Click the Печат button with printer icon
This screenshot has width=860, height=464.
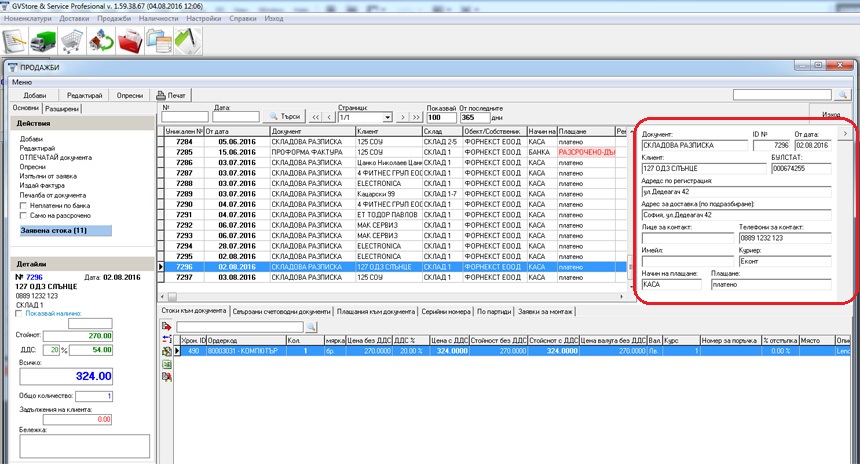pos(172,95)
